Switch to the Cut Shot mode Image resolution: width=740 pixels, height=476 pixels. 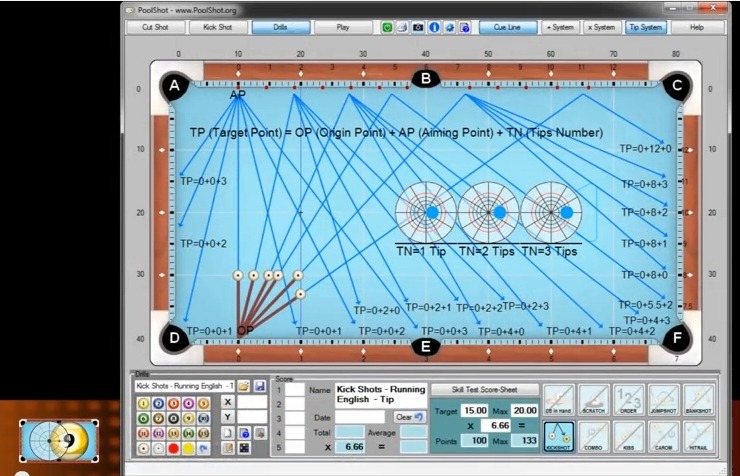[155, 27]
